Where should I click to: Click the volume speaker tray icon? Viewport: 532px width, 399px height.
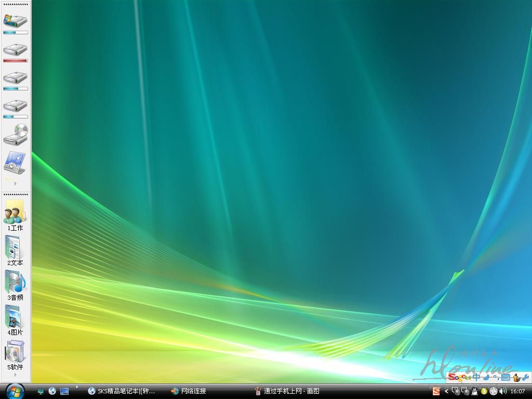pyautogui.click(x=502, y=391)
